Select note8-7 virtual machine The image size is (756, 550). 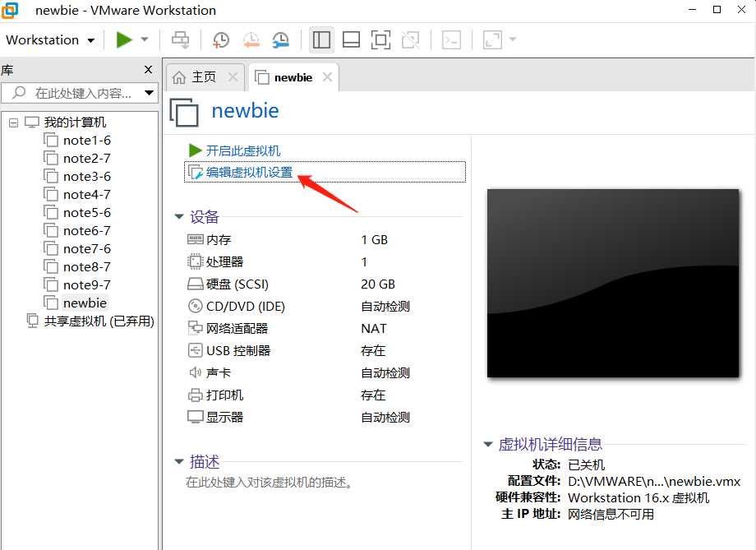coord(87,267)
